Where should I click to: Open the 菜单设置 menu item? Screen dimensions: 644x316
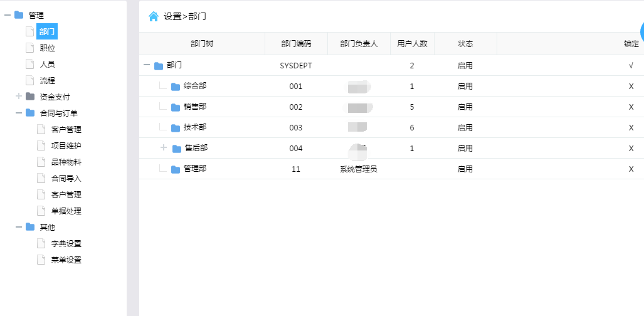[x=66, y=260]
